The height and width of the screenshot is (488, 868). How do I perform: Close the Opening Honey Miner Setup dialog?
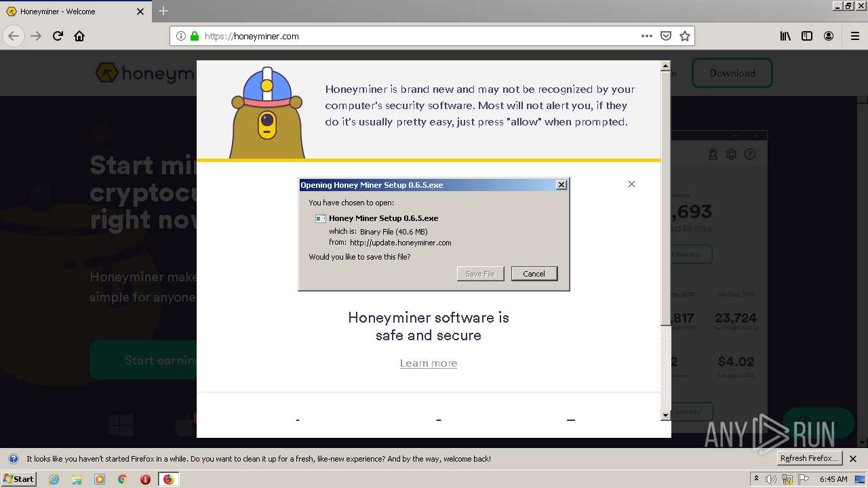561,185
